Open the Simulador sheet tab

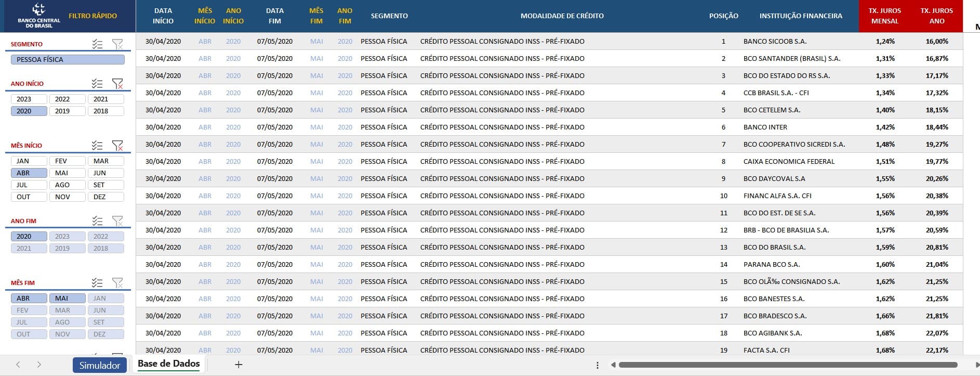click(x=100, y=365)
